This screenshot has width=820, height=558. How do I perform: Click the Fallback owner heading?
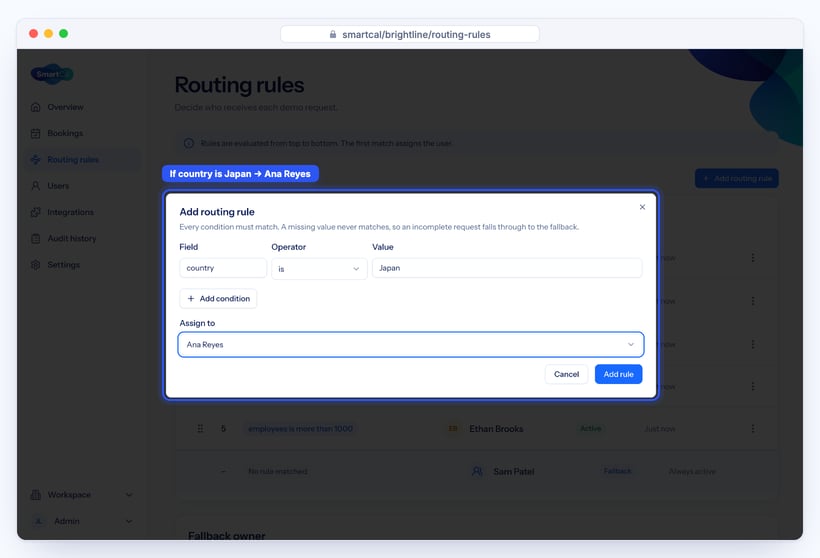pos(226,536)
